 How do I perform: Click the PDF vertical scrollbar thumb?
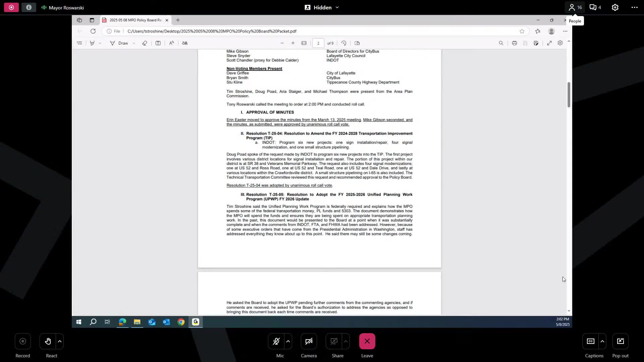[569, 95]
